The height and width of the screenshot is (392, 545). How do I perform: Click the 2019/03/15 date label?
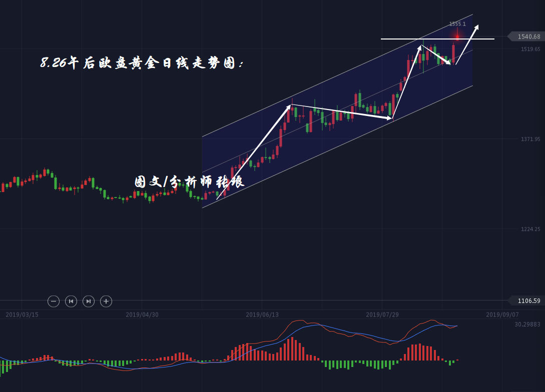pos(22,314)
